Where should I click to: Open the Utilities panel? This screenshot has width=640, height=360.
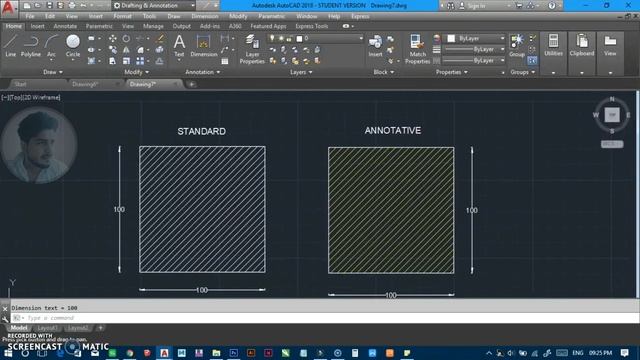click(x=553, y=46)
